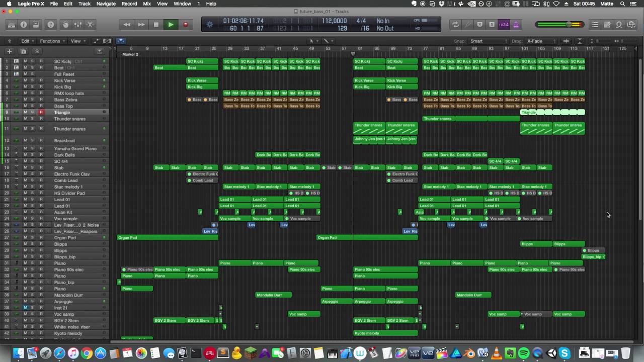Viewport: 644px width, 362px height.
Task: Click the Rewind transport button
Action: (x=127, y=24)
